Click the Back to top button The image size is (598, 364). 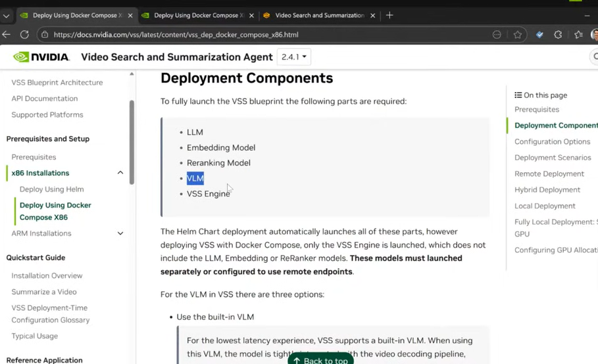tap(321, 360)
